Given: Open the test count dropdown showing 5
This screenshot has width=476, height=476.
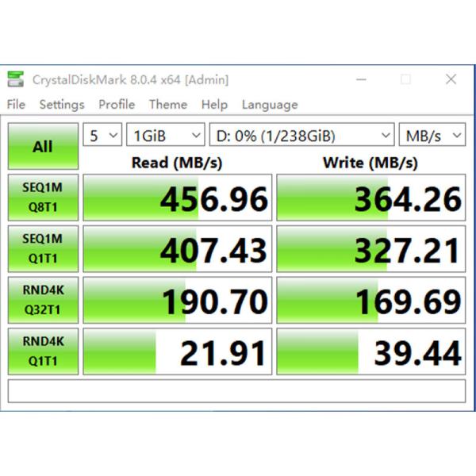Looking at the screenshot, I should (x=103, y=136).
